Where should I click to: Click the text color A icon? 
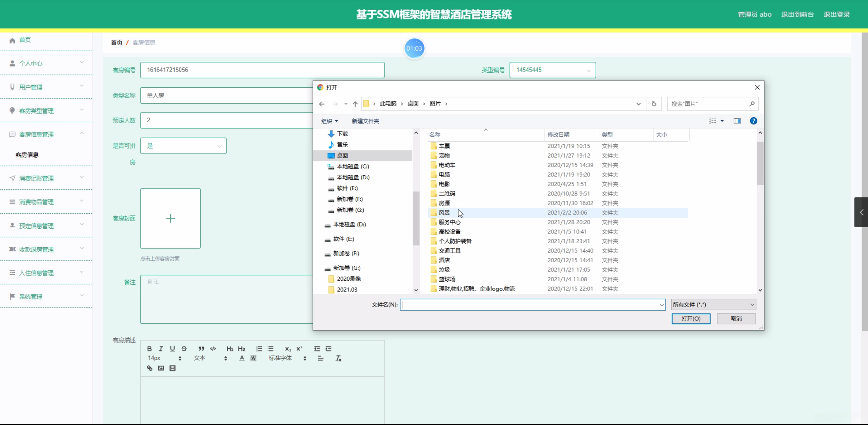coord(242,358)
